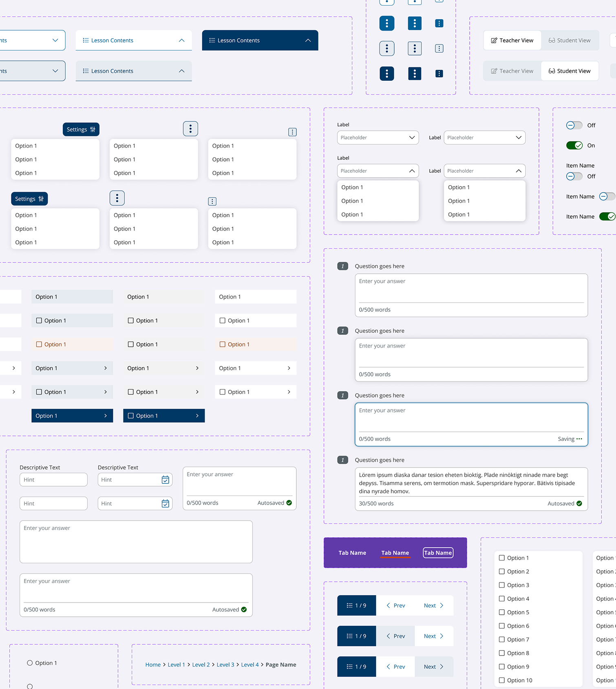Open the closed Placeholder dropdown with label above

pos(378,137)
